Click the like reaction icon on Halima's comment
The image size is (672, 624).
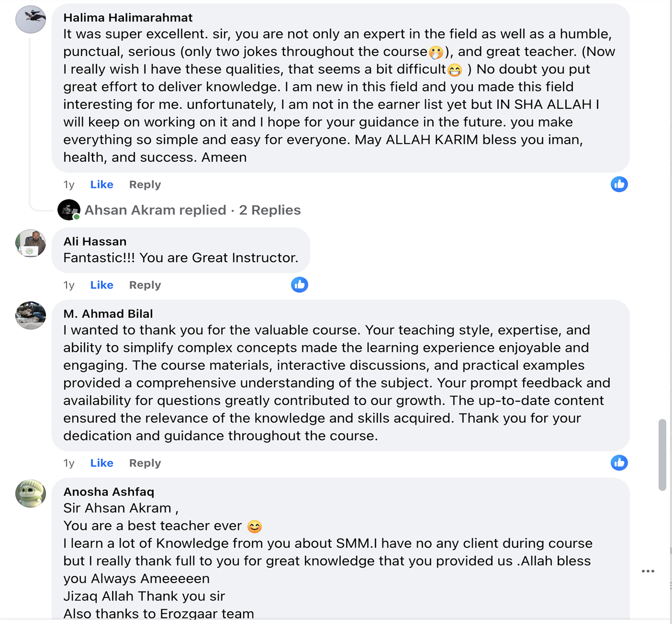coord(619,184)
